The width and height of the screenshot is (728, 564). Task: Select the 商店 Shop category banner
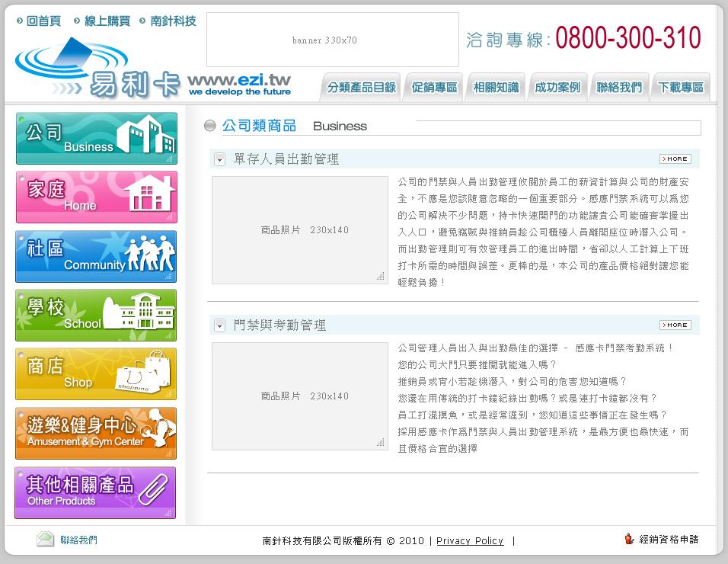point(96,374)
